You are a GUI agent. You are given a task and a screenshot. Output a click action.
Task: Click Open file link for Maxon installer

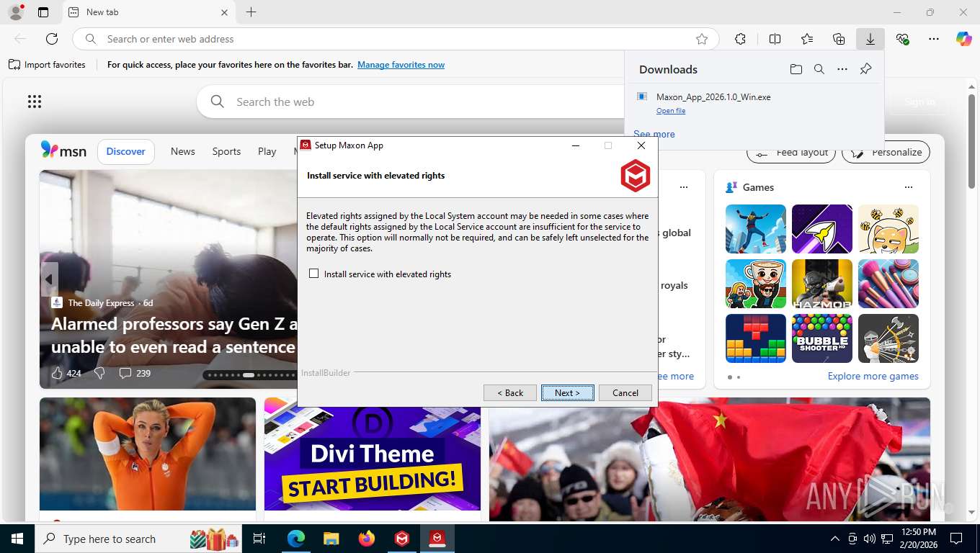(671, 110)
